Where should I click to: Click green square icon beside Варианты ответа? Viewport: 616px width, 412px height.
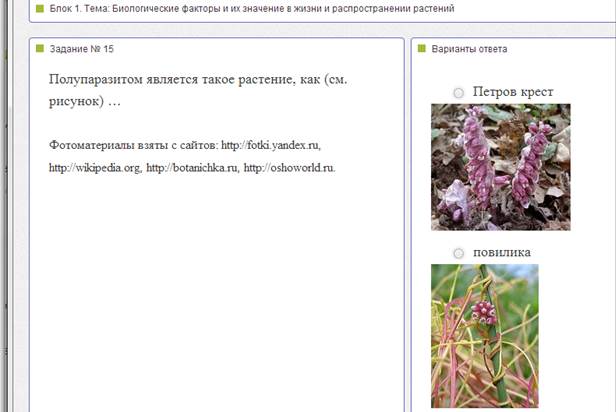(422, 48)
